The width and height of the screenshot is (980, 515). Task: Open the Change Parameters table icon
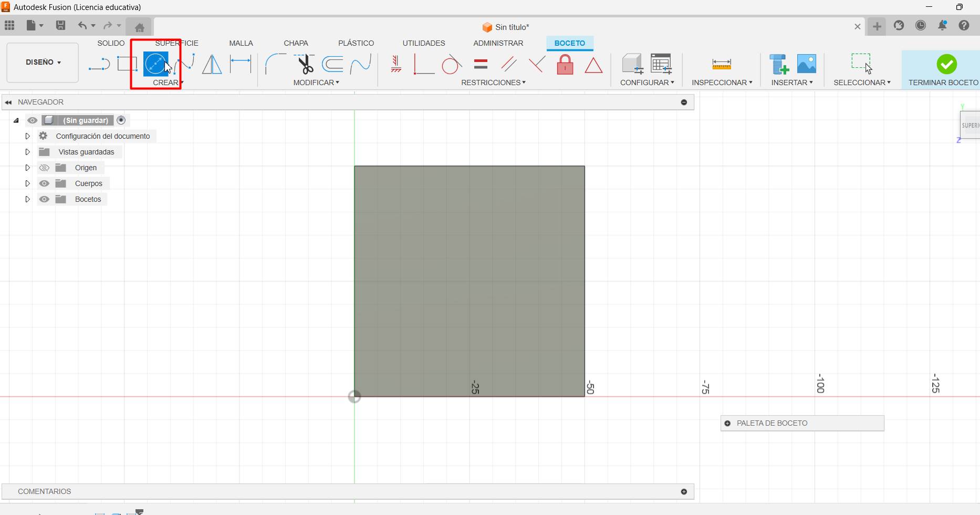pyautogui.click(x=661, y=64)
